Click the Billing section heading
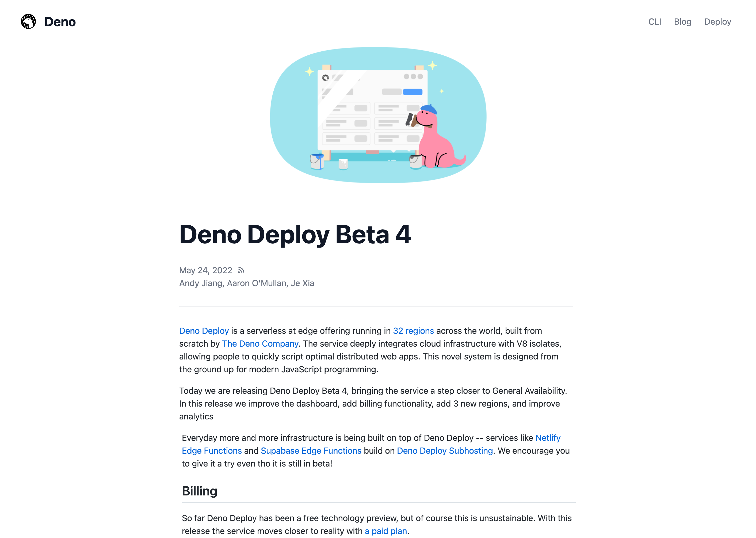The width and height of the screenshot is (756, 538). (199, 491)
